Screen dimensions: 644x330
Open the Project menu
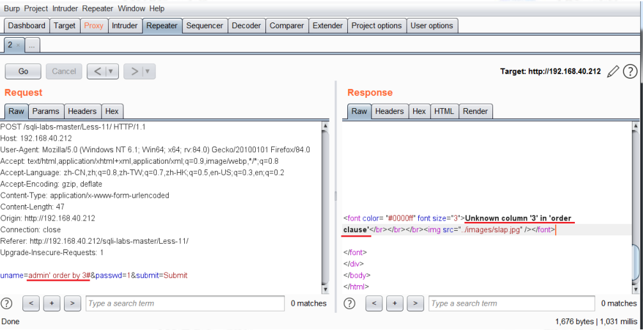(36, 8)
